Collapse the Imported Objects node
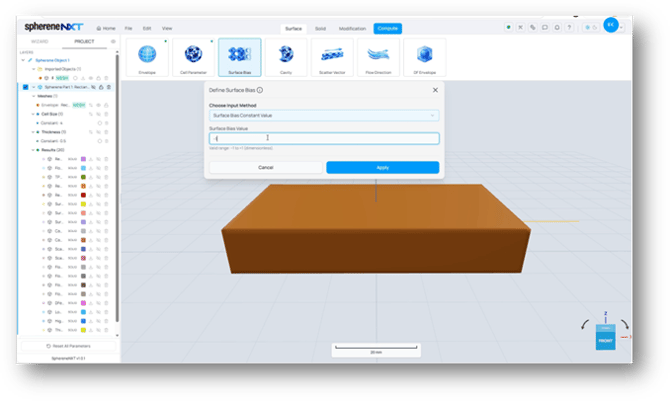 click(33, 69)
